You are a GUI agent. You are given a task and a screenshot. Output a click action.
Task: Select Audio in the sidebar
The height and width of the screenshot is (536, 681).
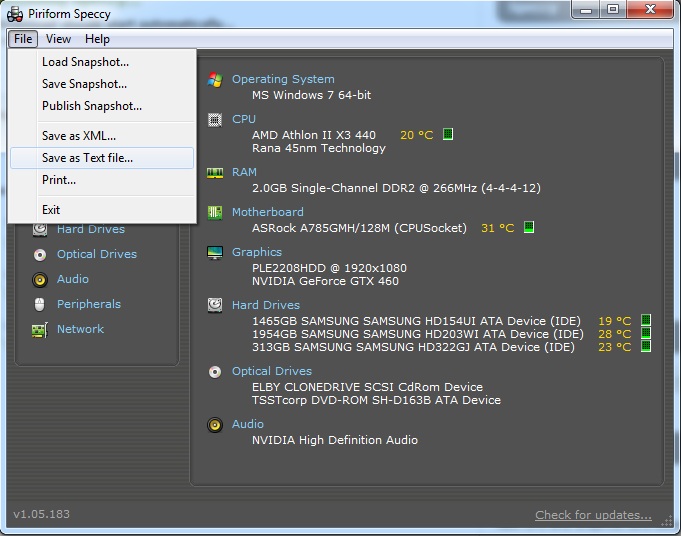tap(73, 279)
